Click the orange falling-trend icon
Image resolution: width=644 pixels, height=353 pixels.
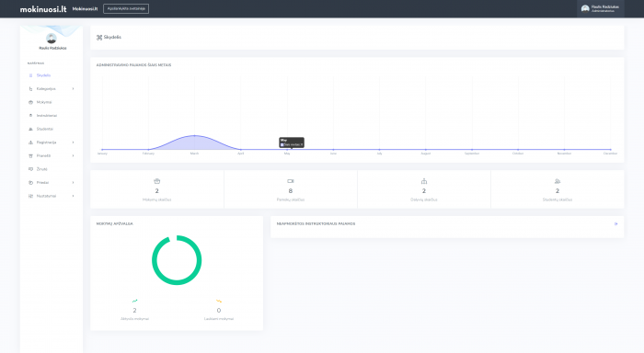[x=219, y=302]
